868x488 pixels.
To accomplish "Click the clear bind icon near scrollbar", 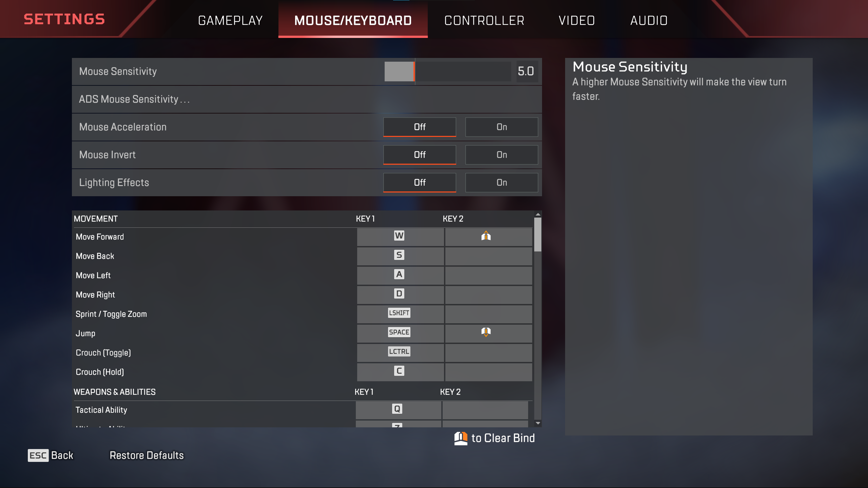I will pos(462,438).
